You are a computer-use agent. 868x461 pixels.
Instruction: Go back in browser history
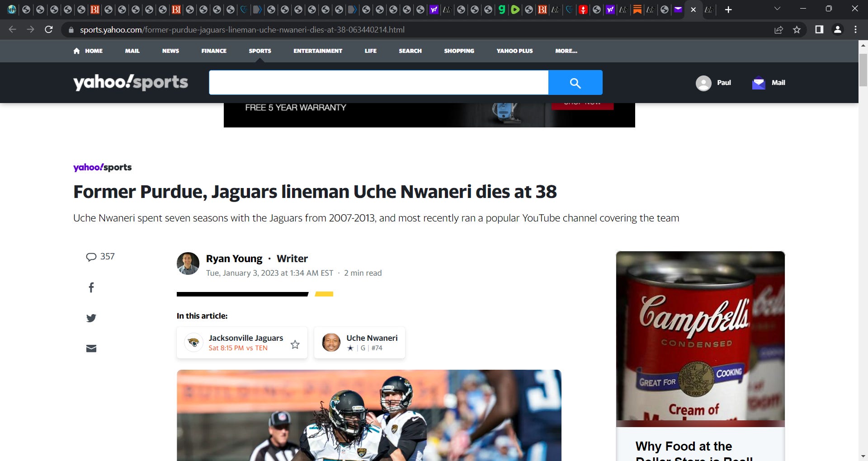tap(13, 30)
